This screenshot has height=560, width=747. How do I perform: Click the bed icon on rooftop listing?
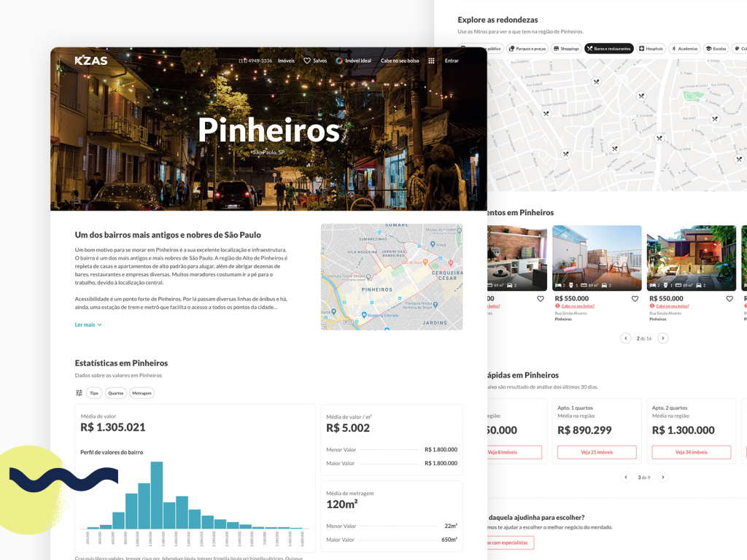pos(558,285)
